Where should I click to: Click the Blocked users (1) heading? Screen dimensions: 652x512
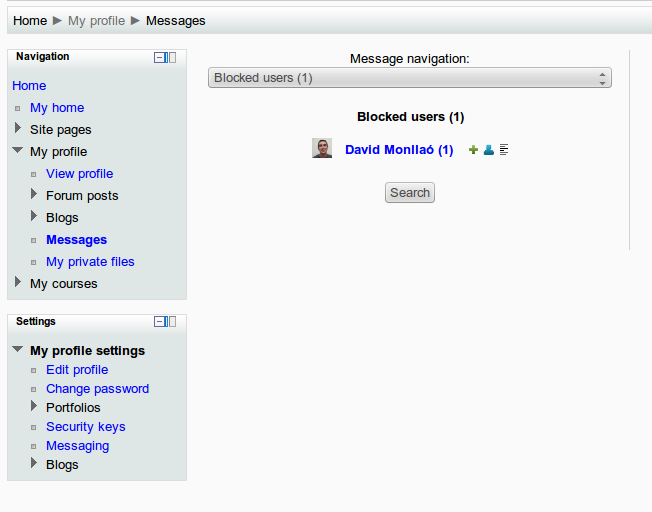pyautogui.click(x=410, y=117)
